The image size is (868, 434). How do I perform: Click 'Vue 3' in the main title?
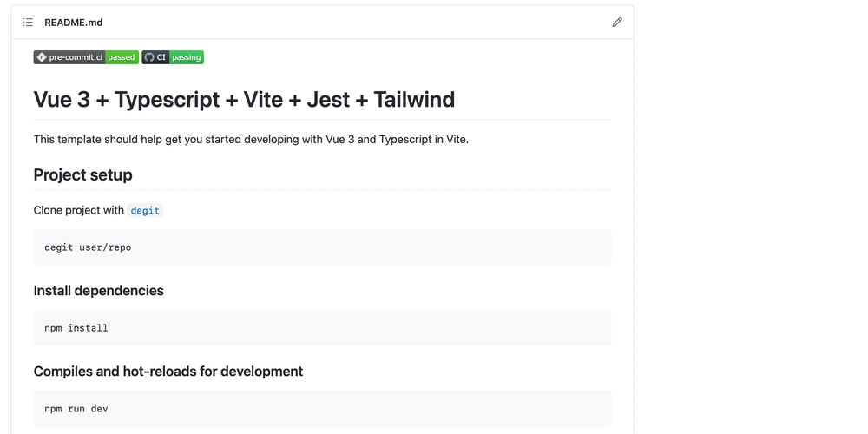[62, 100]
